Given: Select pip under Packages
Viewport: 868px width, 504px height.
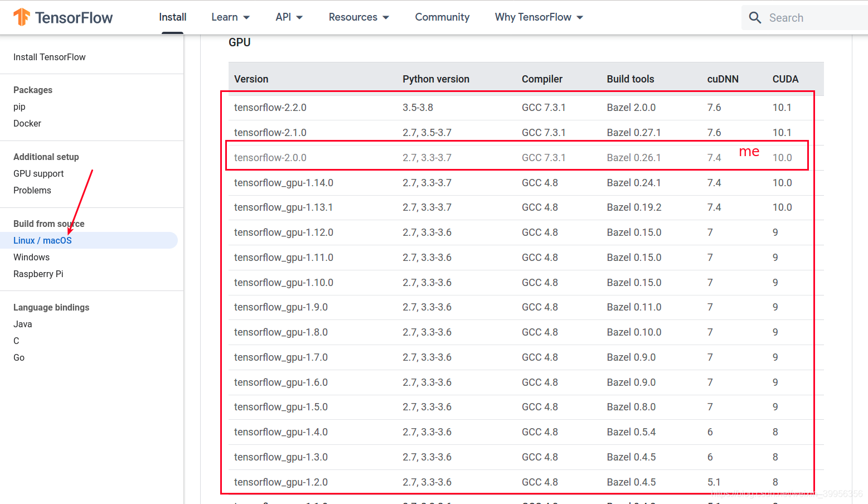Looking at the screenshot, I should pyautogui.click(x=20, y=106).
